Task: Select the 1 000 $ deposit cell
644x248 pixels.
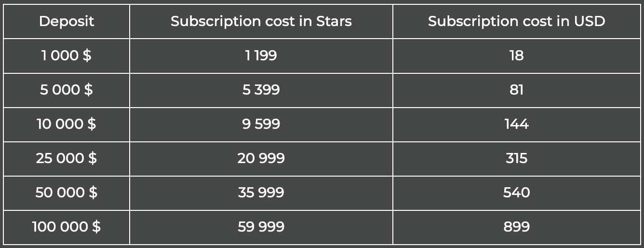Action: click(x=67, y=56)
